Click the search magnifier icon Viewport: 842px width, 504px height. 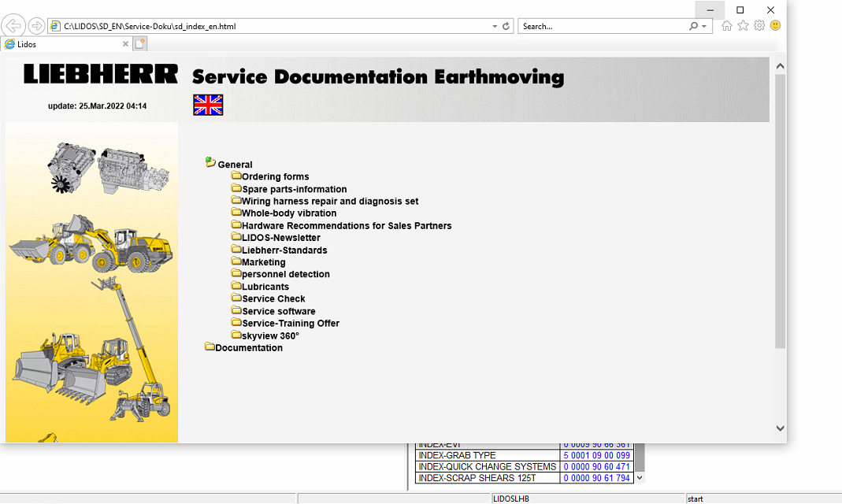pos(693,26)
